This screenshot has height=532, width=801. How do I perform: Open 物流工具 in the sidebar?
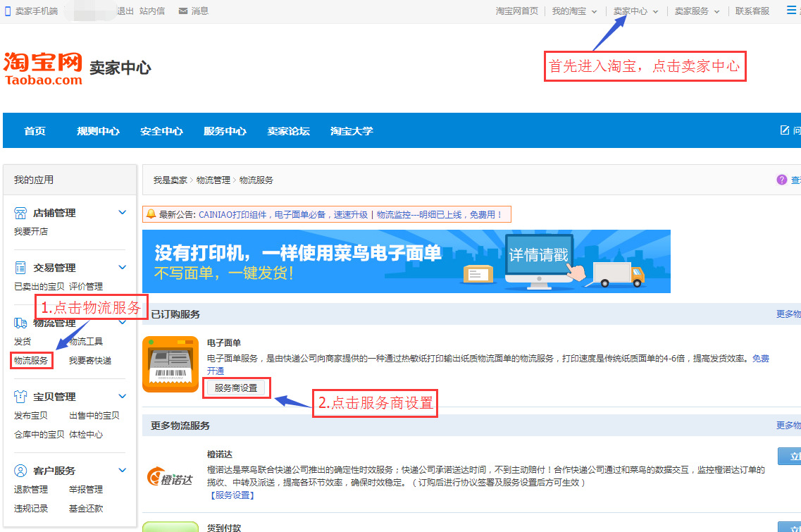pyautogui.click(x=86, y=341)
